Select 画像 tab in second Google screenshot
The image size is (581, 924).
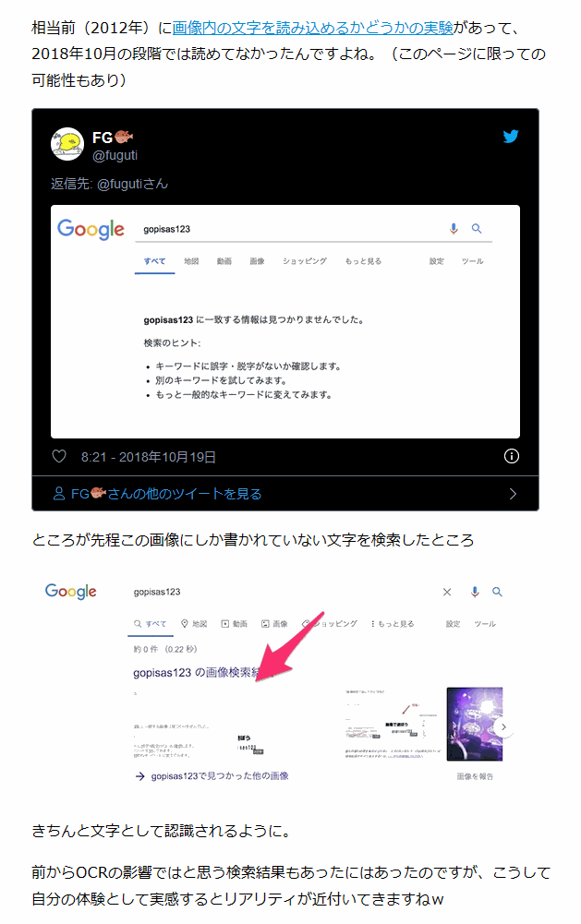point(274,623)
